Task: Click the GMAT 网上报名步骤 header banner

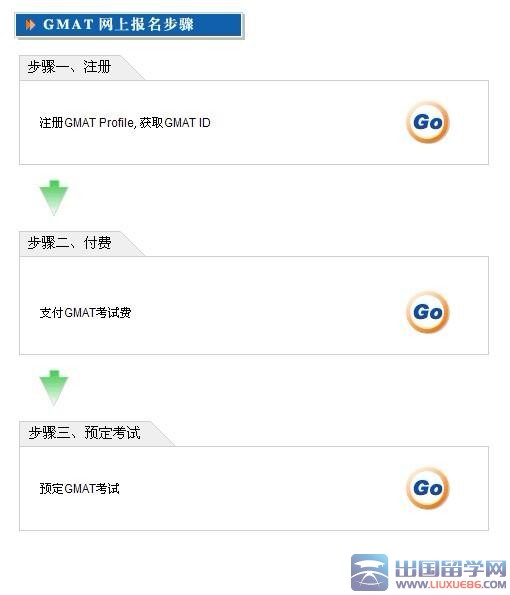Action: (x=129, y=25)
